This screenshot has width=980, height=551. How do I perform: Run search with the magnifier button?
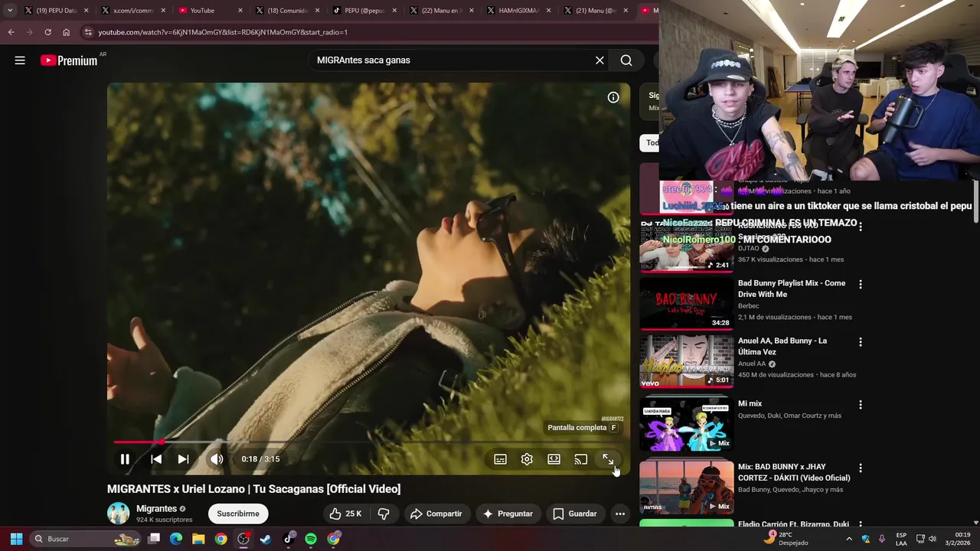coord(626,60)
